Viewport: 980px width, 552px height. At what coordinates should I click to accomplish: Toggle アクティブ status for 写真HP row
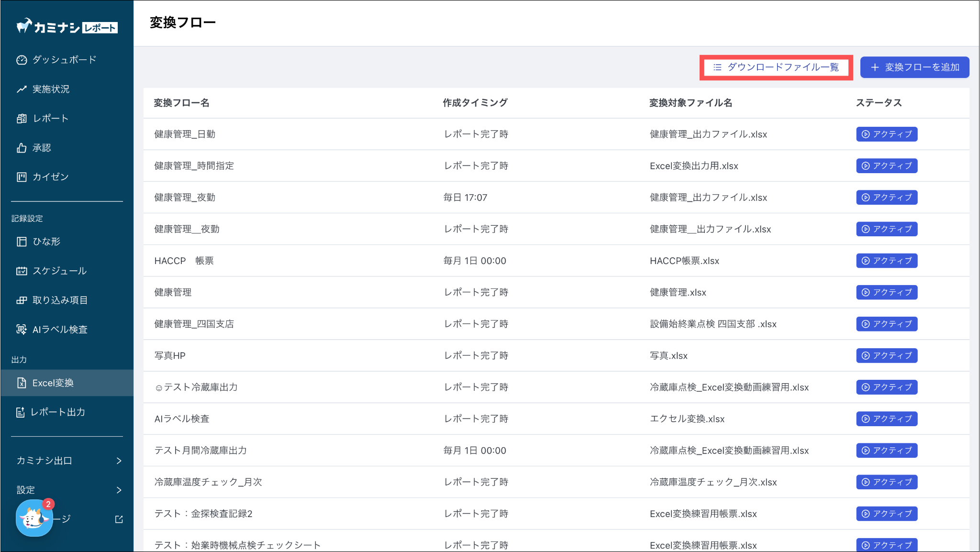(886, 355)
